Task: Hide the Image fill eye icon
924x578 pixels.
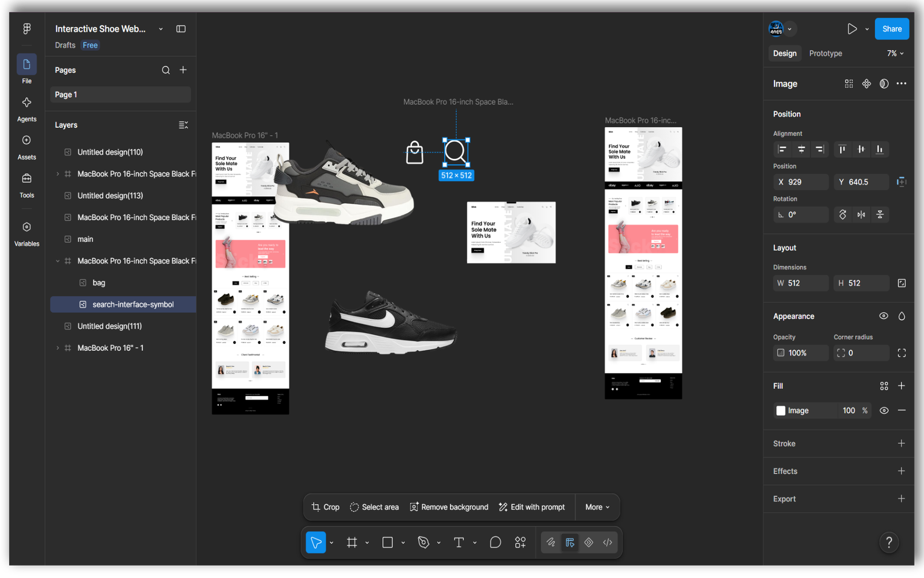Action: tap(884, 410)
